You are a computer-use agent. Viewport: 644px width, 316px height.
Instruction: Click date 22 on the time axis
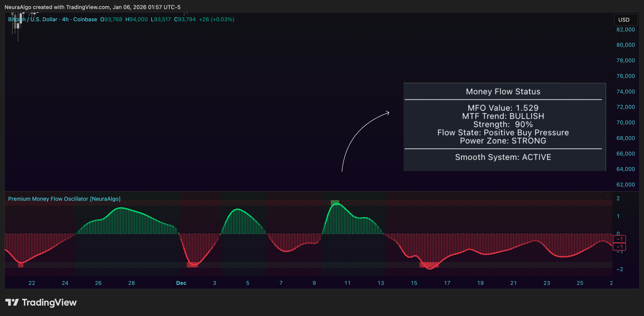(32, 283)
